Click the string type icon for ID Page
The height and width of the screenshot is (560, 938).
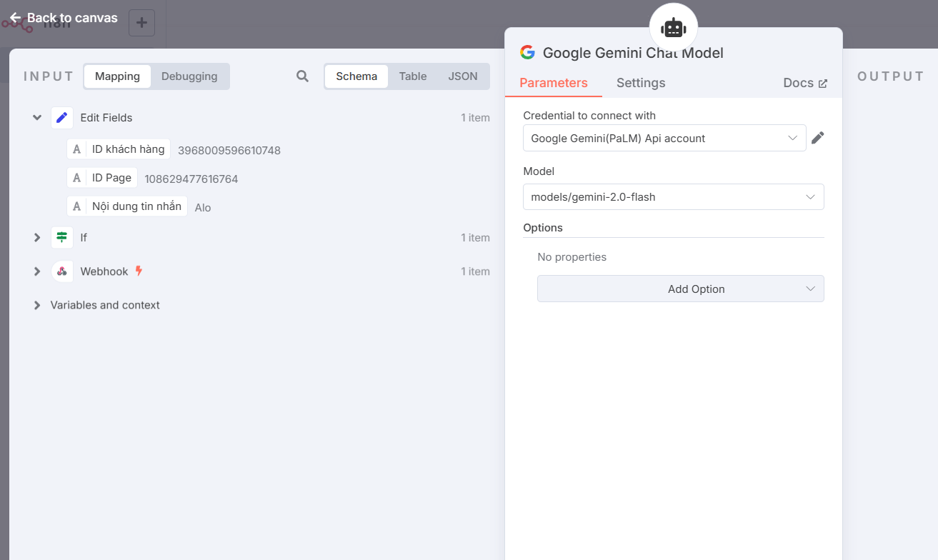pos(77,178)
